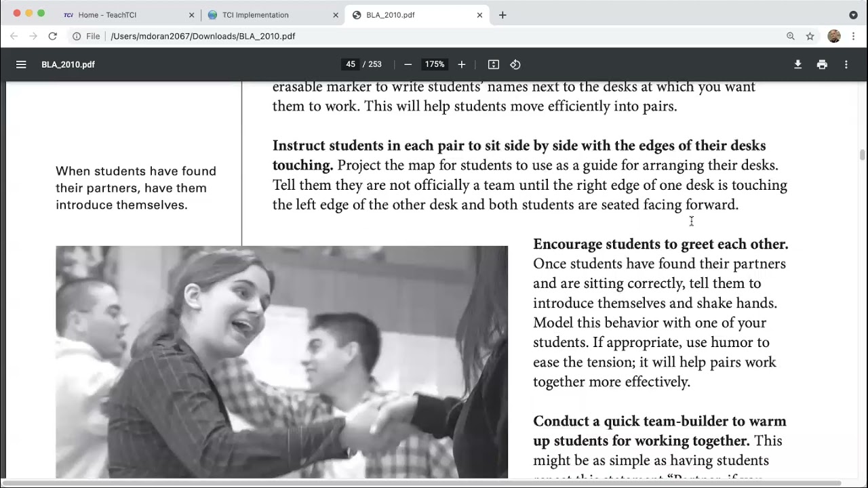This screenshot has height=488, width=868.
Task: Switch to TCI Implementation tab
Action: (x=273, y=15)
